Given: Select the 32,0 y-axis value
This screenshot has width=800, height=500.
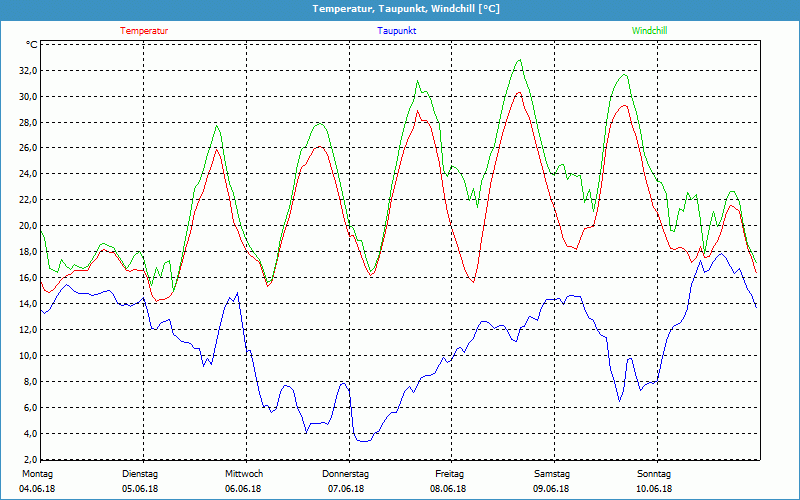Looking at the screenshot, I should point(28,71).
